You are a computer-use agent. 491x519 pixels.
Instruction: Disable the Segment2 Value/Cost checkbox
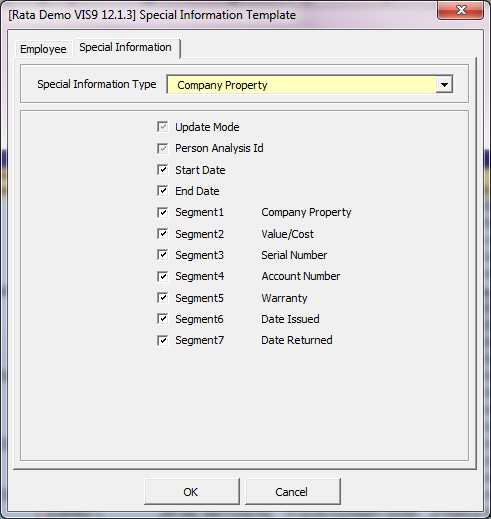(162, 234)
